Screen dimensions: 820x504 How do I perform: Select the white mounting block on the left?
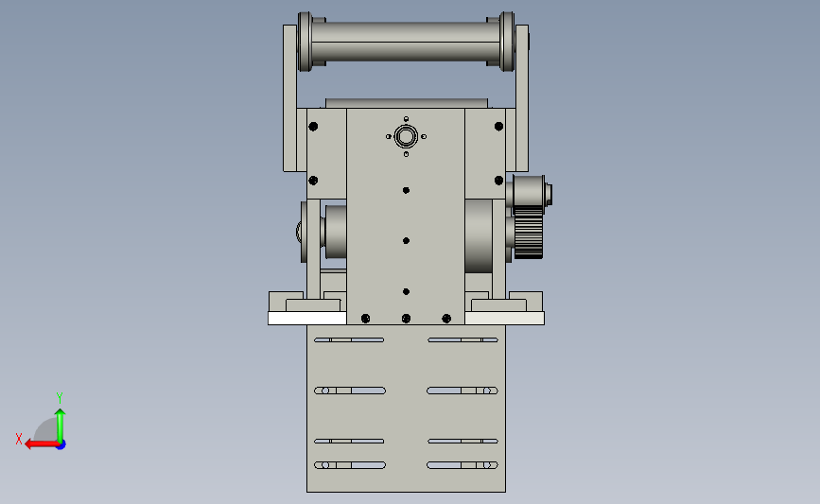[x=307, y=319]
